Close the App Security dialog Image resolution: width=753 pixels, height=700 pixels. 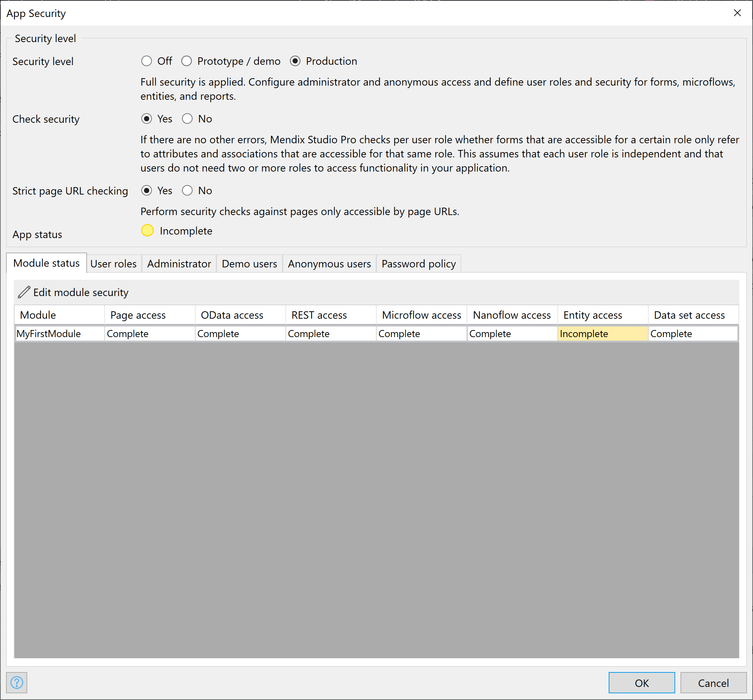point(737,13)
